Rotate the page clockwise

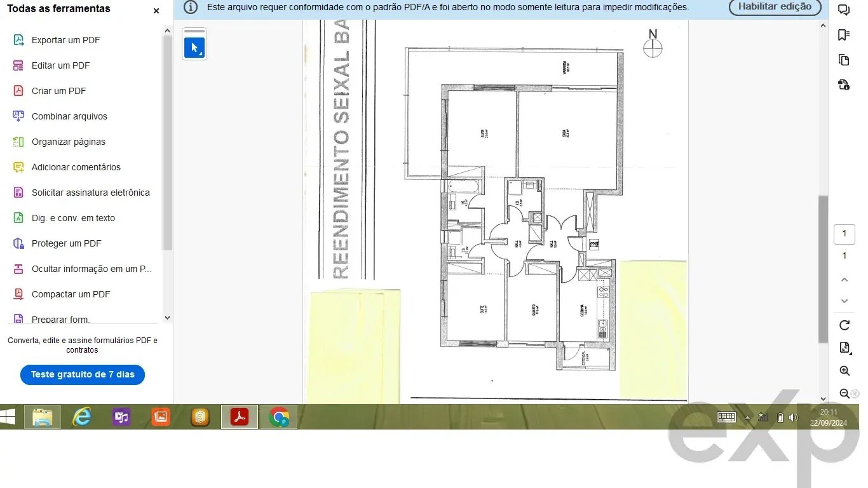point(844,325)
